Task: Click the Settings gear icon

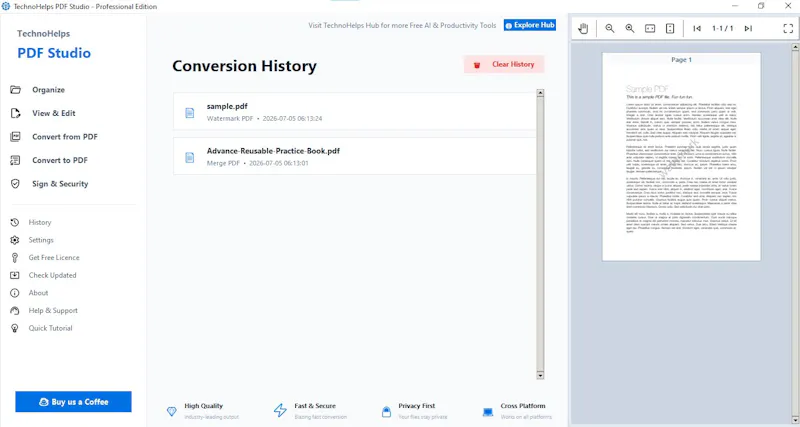Action: (x=15, y=240)
